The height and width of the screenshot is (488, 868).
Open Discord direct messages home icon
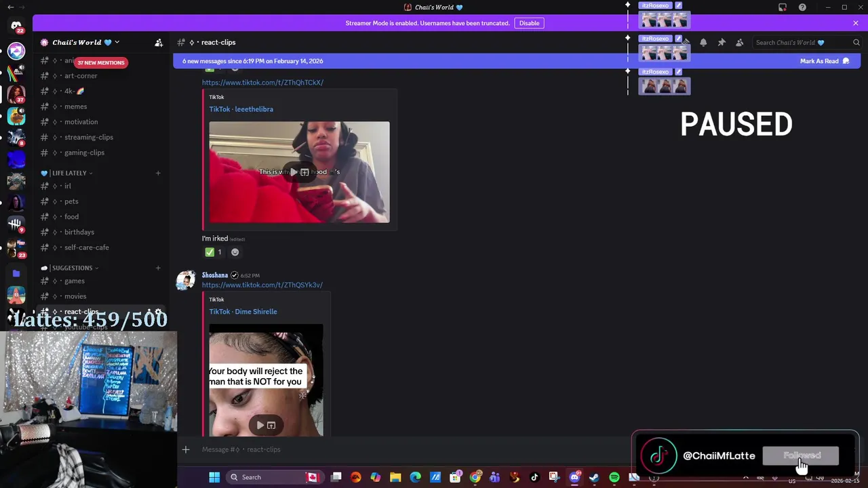point(16,26)
